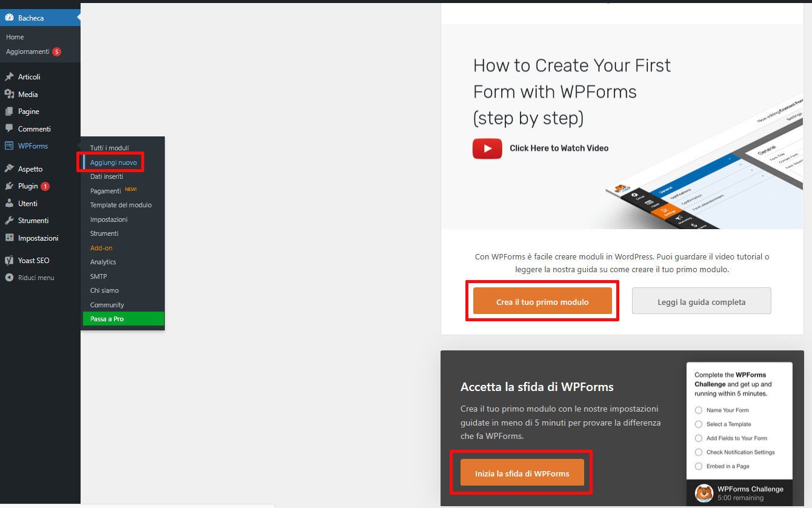812x508 pixels.
Task: Click the Articoli pin icon
Action: click(9, 77)
